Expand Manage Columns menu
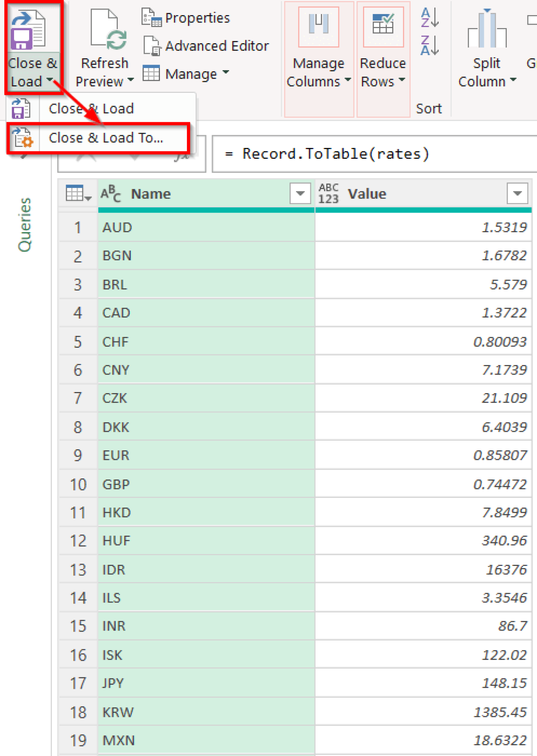 (348, 80)
